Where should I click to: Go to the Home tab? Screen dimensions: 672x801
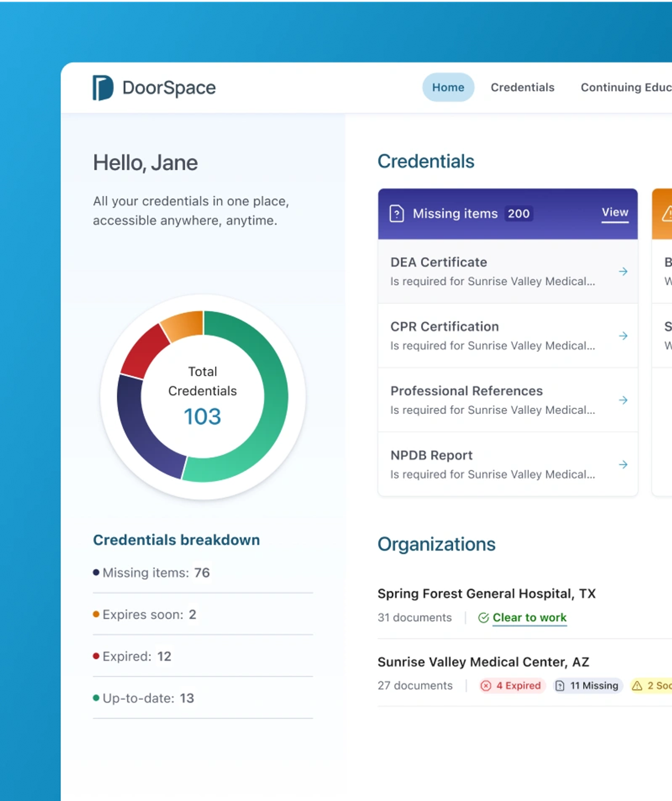(448, 87)
